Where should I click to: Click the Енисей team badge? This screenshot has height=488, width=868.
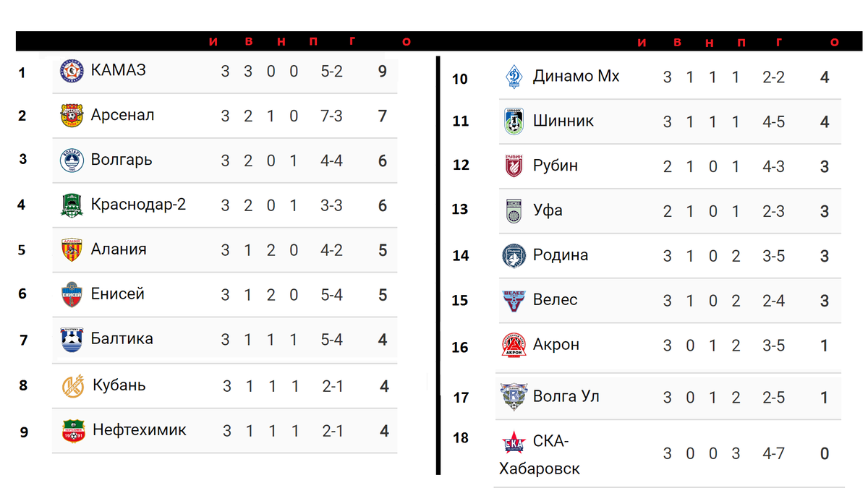(72, 295)
